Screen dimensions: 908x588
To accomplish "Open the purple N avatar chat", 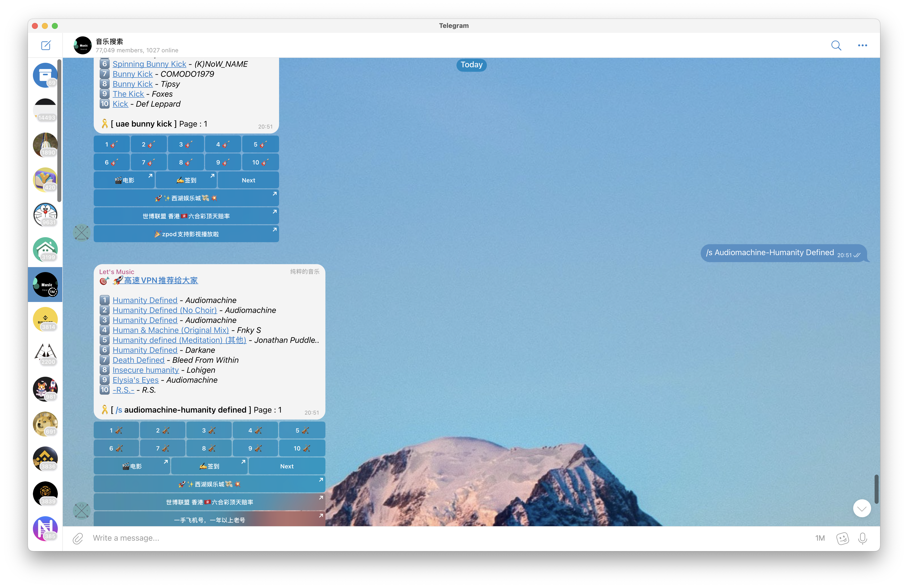I will pyautogui.click(x=45, y=529).
